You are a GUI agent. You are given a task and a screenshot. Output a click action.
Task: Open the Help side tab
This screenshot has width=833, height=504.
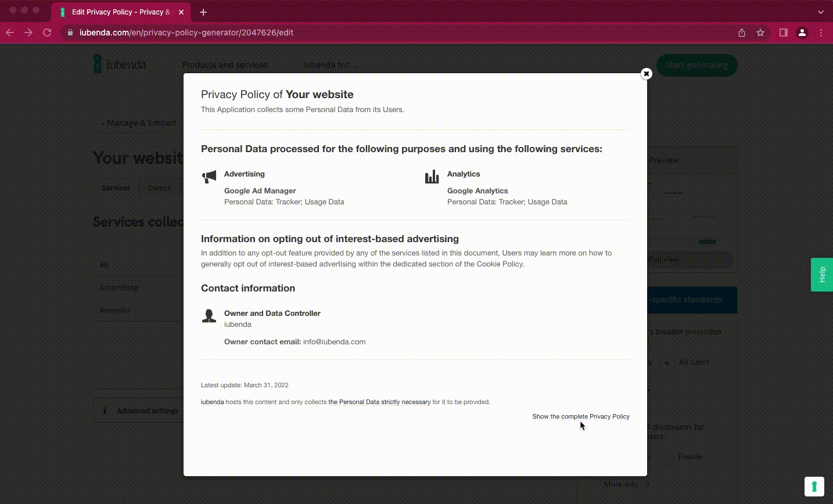click(x=821, y=275)
